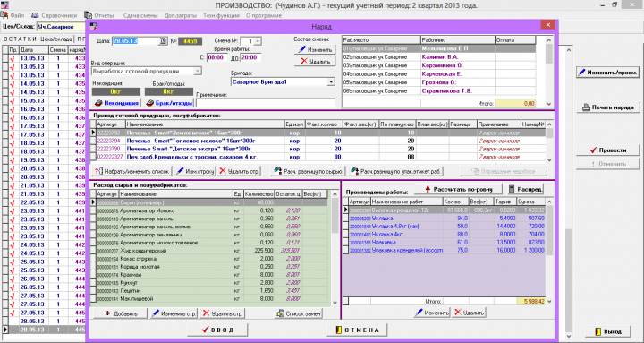
Task: Click the down arrow of the products table scrollbar
Action: point(549,160)
